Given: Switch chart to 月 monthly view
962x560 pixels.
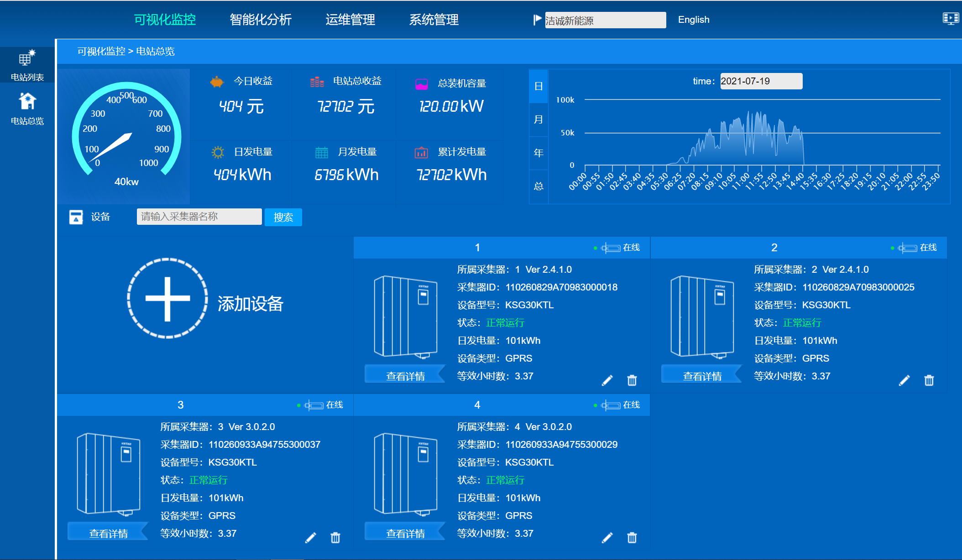Looking at the screenshot, I should coord(539,119).
